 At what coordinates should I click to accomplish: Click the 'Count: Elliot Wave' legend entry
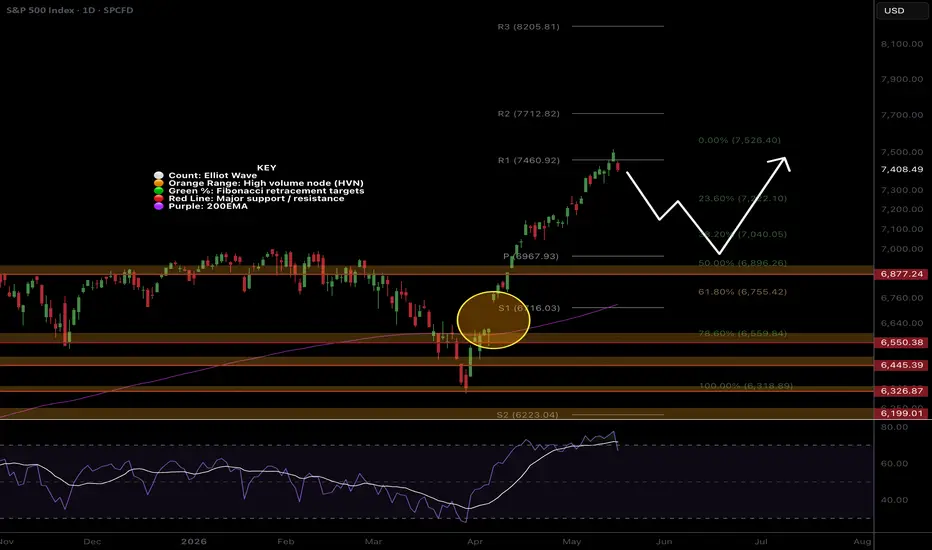click(212, 175)
